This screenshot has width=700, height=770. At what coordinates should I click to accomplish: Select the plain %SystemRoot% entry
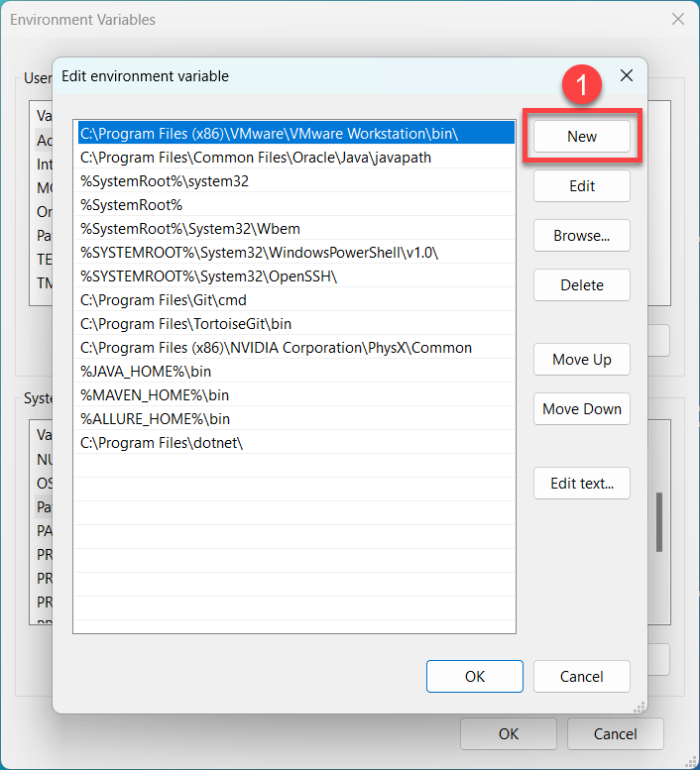pyautogui.click(x=296, y=205)
